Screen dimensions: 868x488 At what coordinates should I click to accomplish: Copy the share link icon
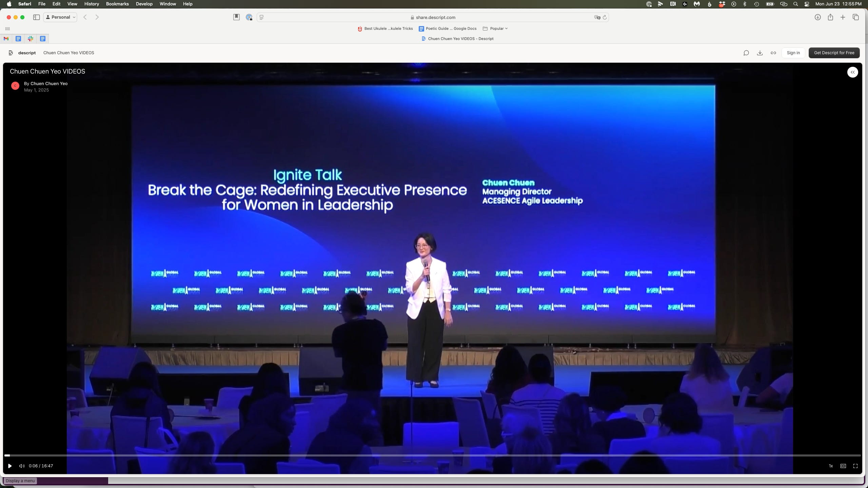(773, 53)
